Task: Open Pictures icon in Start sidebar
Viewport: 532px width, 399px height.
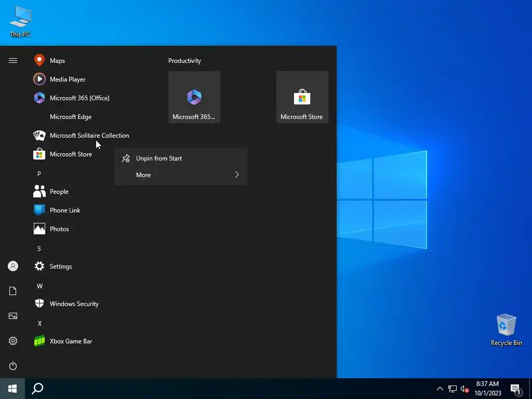Action: coord(13,316)
